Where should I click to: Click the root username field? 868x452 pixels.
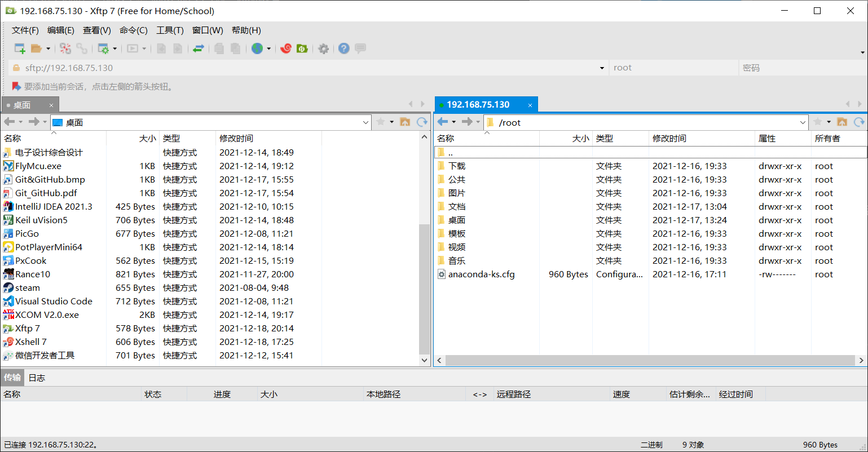coord(673,68)
